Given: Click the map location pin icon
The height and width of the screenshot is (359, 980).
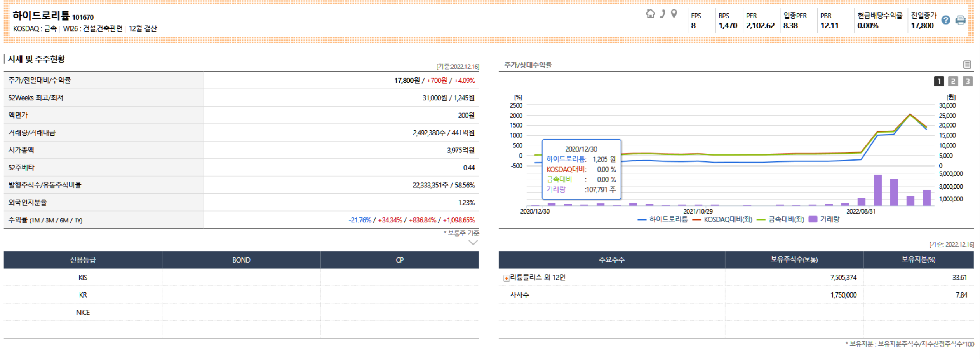Looking at the screenshot, I should (x=674, y=14).
